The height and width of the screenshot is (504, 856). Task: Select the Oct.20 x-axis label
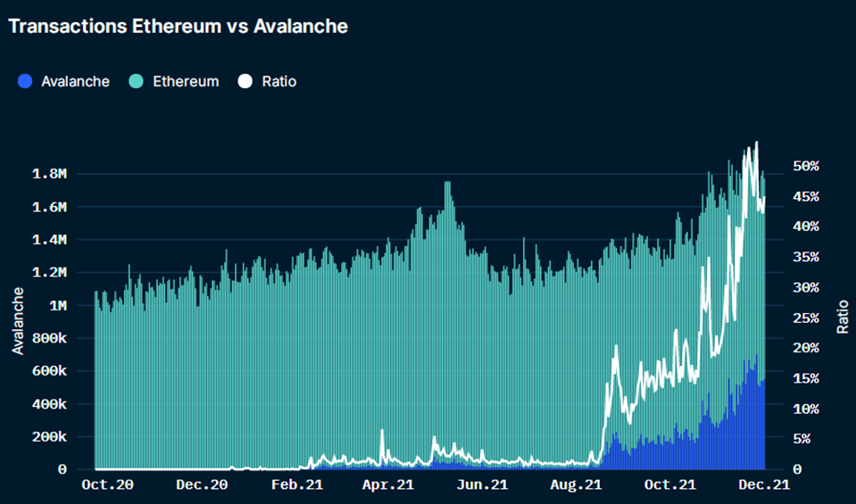107,484
